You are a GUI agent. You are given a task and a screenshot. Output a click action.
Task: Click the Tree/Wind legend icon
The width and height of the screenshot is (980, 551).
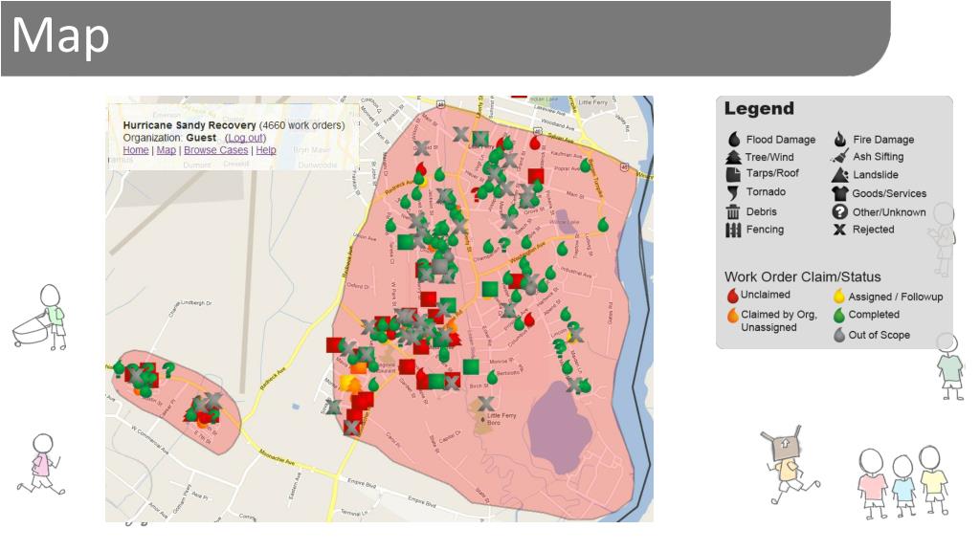734,157
